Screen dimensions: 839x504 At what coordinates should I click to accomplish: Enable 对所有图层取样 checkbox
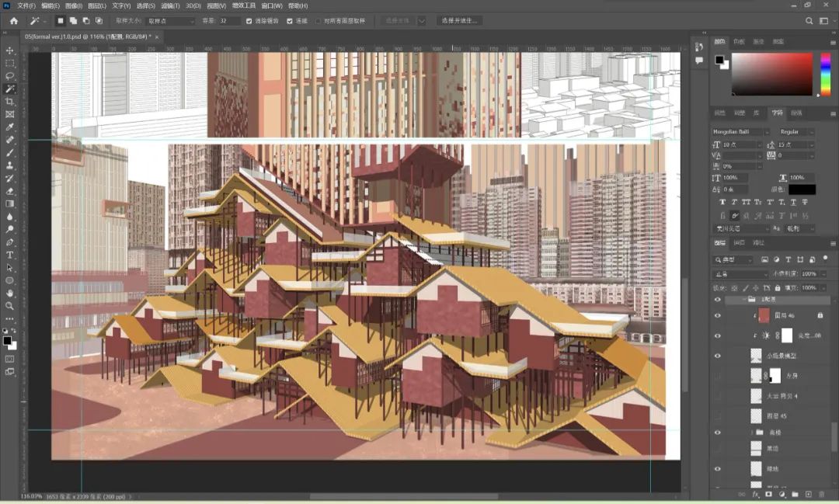pyautogui.click(x=318, y=21)
